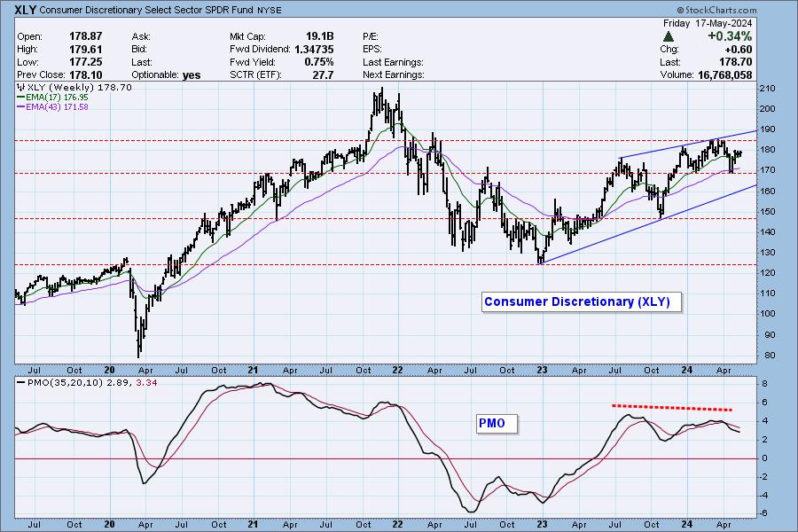This screenshot has width=798, height=532.
Task: Click the 120 price axis label
Action: click(x=767, y=273)
